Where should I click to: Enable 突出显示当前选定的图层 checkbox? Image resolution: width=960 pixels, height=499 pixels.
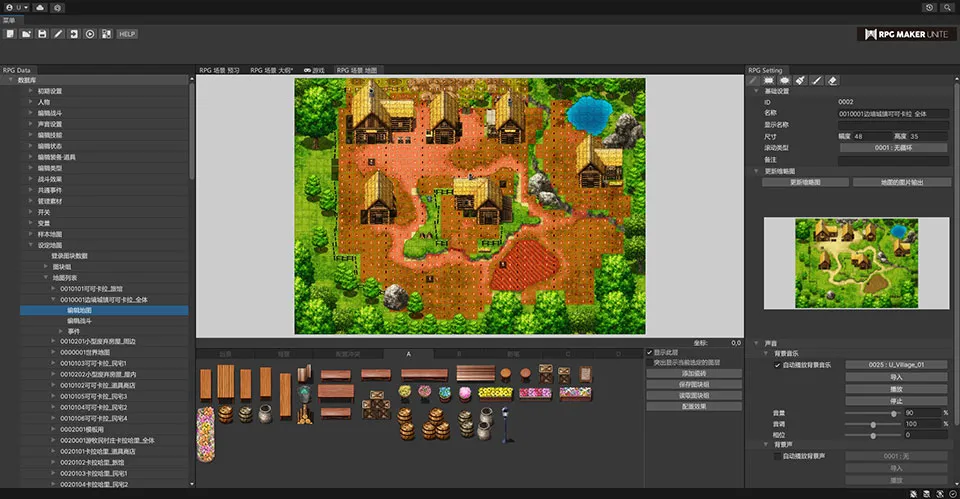click(651, 362)
